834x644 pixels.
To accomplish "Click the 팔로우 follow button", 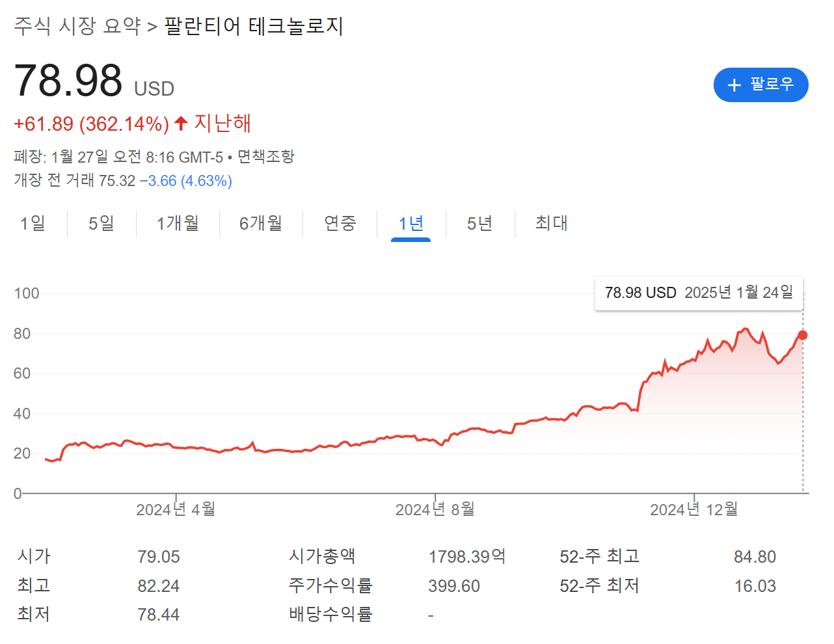I will pyautogui.click(x=760, y=85).
